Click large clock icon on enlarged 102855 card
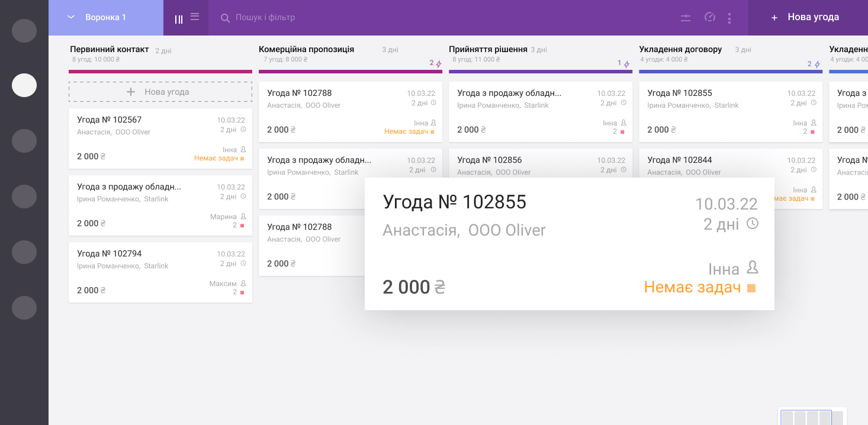Viewport: 868px width, 425px height. tap(752, 224)
